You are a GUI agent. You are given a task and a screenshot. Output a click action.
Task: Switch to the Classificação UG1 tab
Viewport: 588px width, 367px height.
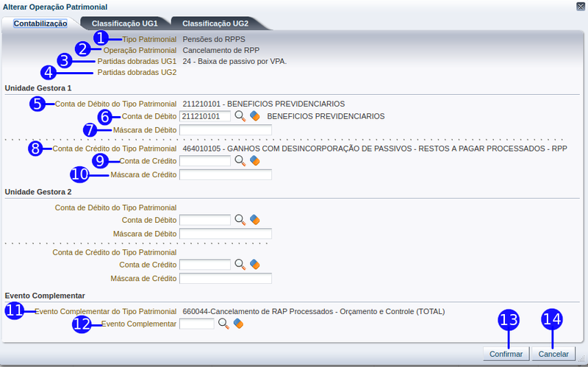(124, 24)
